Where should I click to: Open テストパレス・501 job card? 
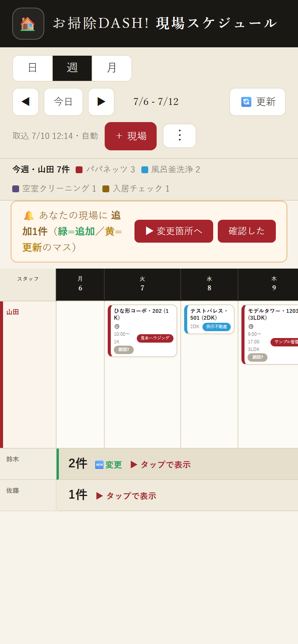[209, 319]
